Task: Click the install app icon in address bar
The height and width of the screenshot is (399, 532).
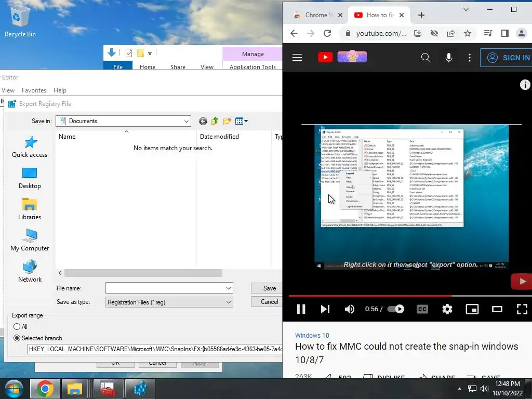Action: click(x=418, y=33)
